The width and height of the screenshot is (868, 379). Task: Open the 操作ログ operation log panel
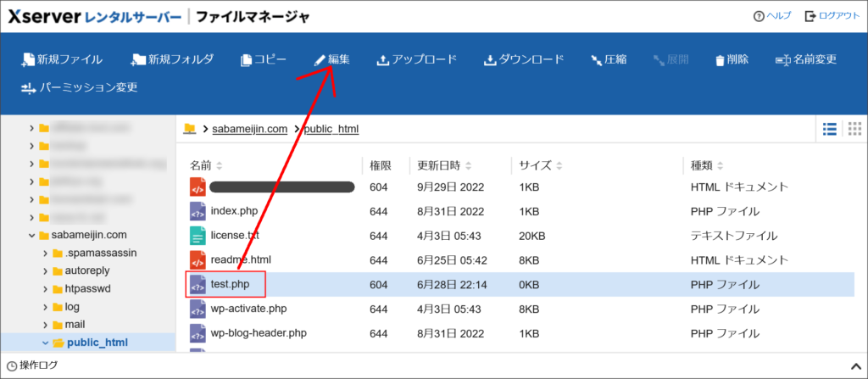click(33, 365)
